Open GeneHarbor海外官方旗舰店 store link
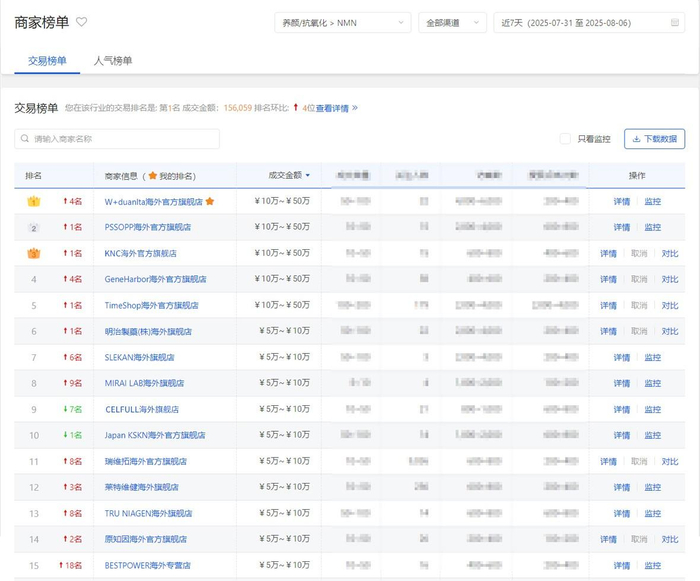This screenshot has width=700, height=581. click(x=155, y=280)
